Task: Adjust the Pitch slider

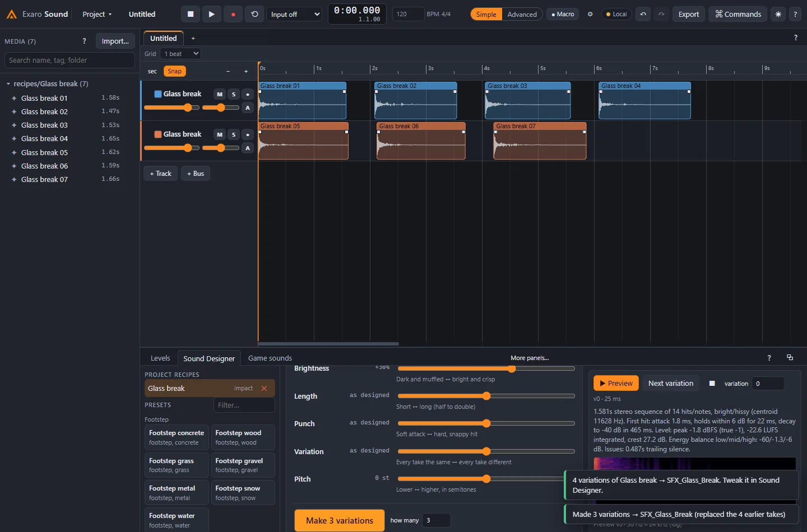Action: point(486,479)
